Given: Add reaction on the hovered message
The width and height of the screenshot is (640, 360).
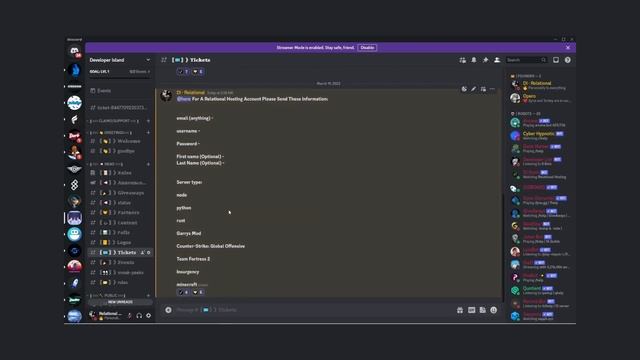Looking at the screenshot, I should click(x=464, y=89).
